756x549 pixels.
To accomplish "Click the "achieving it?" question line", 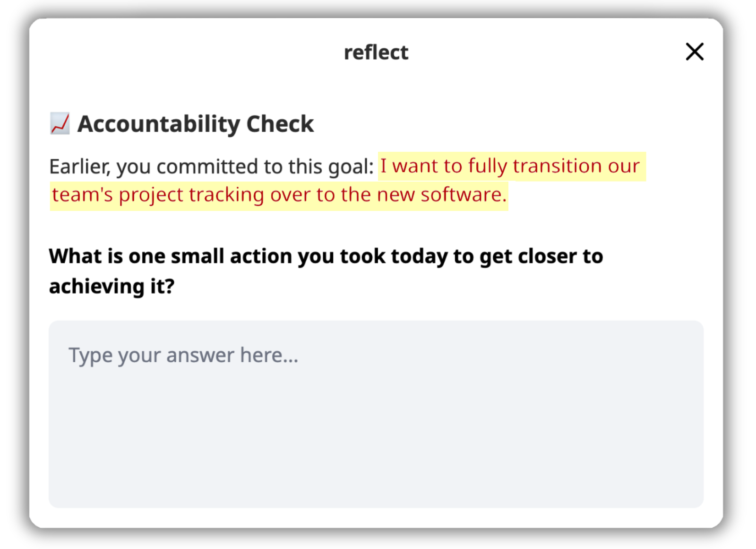I will (112, 287).
